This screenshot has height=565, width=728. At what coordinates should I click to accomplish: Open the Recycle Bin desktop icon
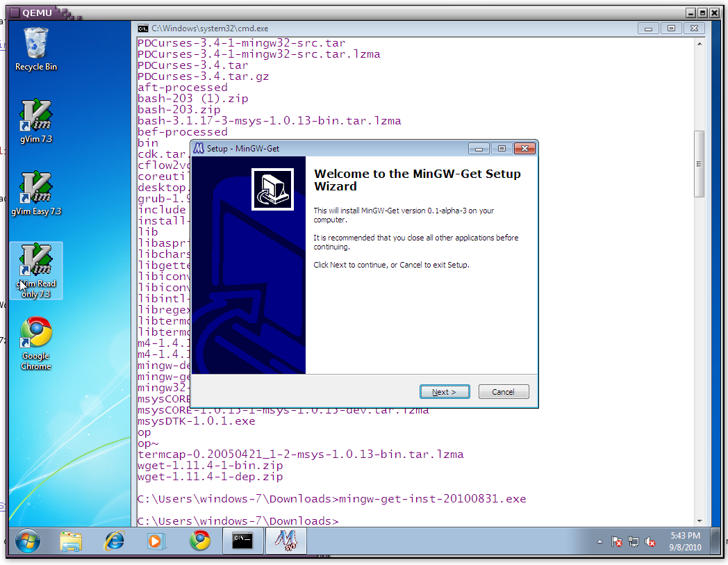[36, 49]
